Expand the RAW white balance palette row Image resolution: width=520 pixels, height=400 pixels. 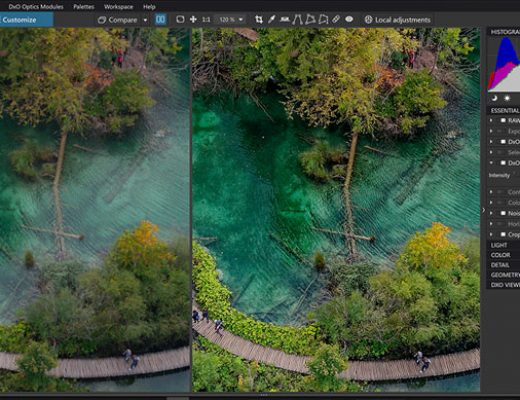(491, 120)
